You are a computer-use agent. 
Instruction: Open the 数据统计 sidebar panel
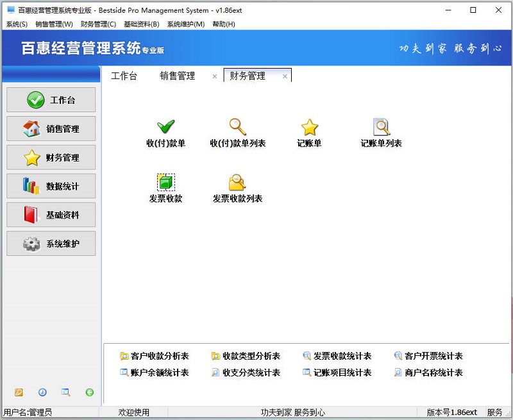point(51,186)
